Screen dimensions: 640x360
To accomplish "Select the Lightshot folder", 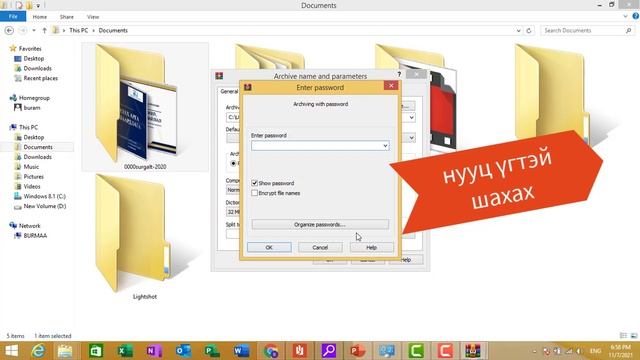I will [x=144, y=237].
